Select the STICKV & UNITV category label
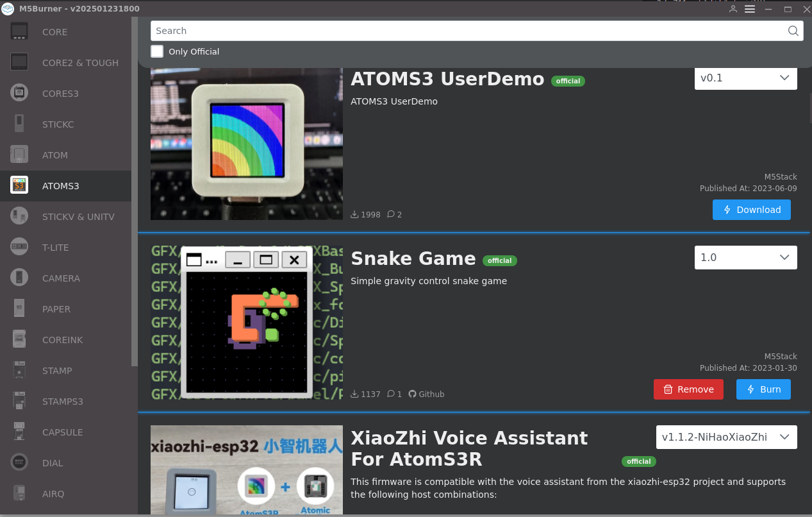The image size is (812, 517). [78, 217]
